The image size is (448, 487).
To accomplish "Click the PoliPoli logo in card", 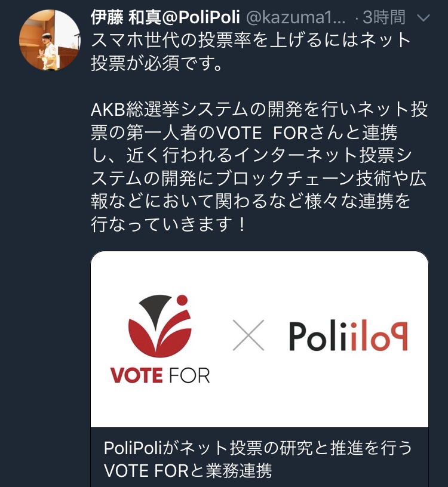I will pyautogui.click(x=348, y=337).
